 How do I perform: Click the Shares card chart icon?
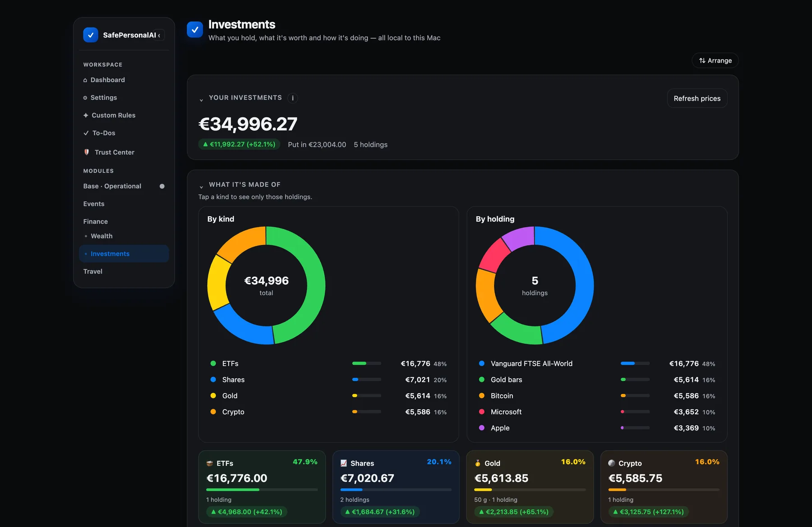[344, 463]
